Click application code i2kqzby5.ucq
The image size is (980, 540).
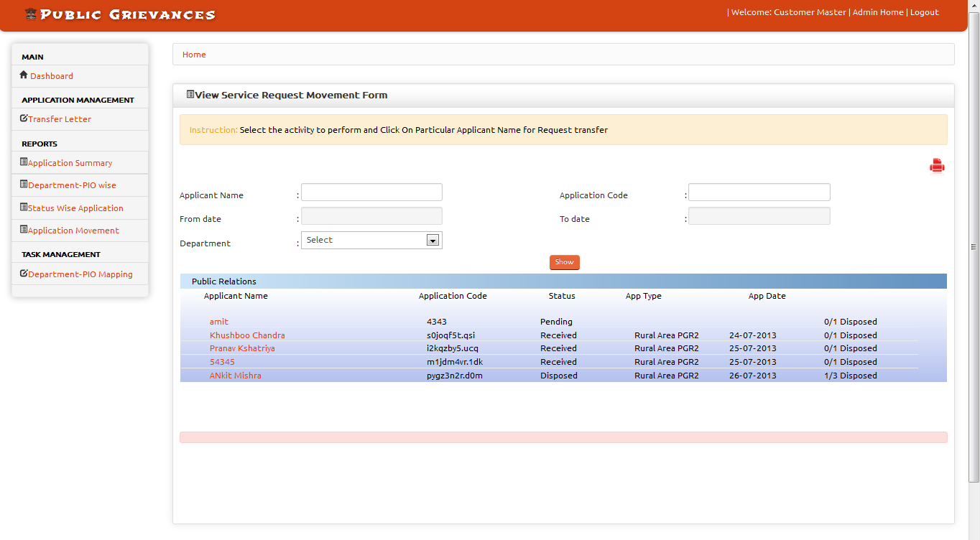click(x=453, y=348)
